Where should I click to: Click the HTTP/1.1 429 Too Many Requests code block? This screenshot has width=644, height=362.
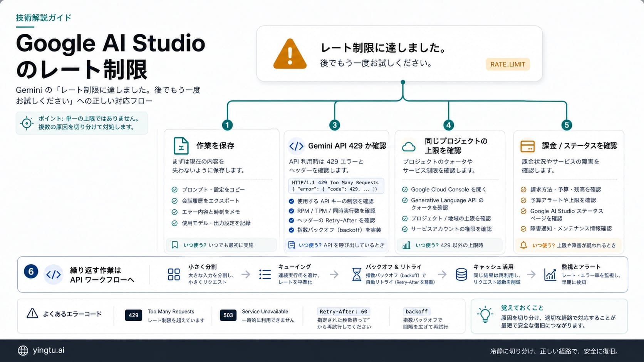coord(336,186)
